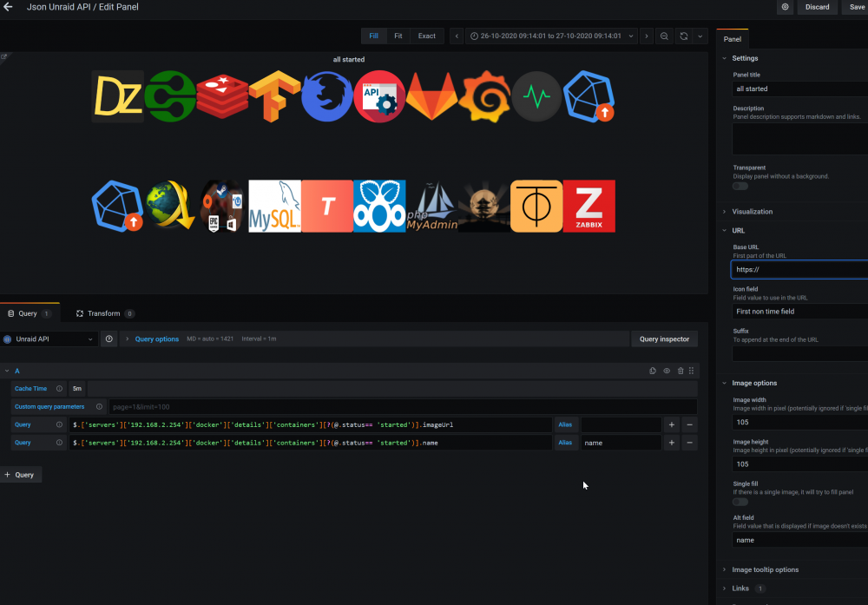Add field after imageUrl query row
The image size is (868, 605).
pyautogui.click(x=672, y=424)
